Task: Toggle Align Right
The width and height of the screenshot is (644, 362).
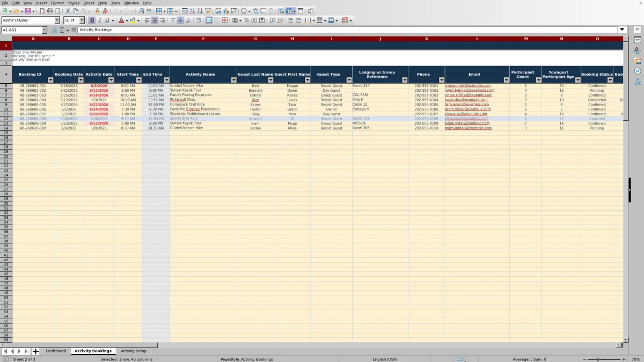Action: [x=162, y=20]
